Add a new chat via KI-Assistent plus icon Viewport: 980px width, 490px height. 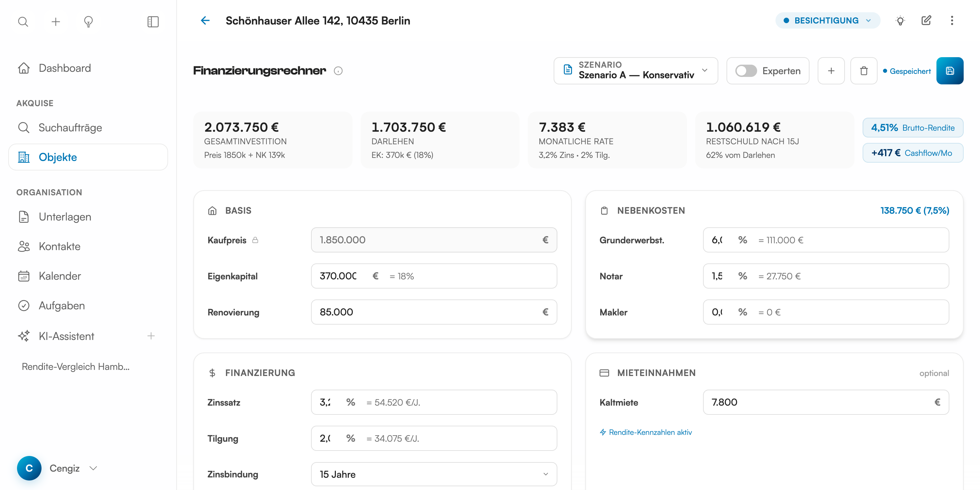[151, 336]
